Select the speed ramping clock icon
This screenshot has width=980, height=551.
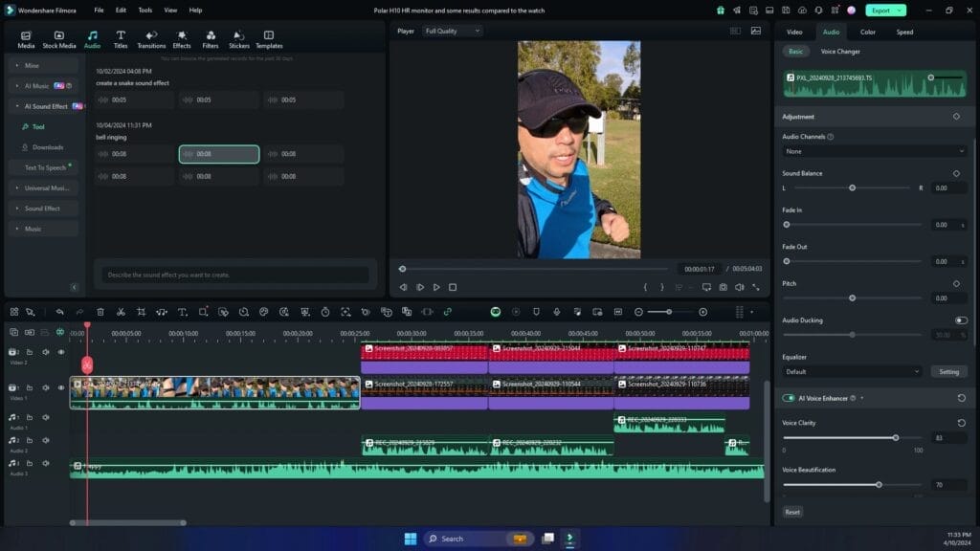click(x=325, y=312)
